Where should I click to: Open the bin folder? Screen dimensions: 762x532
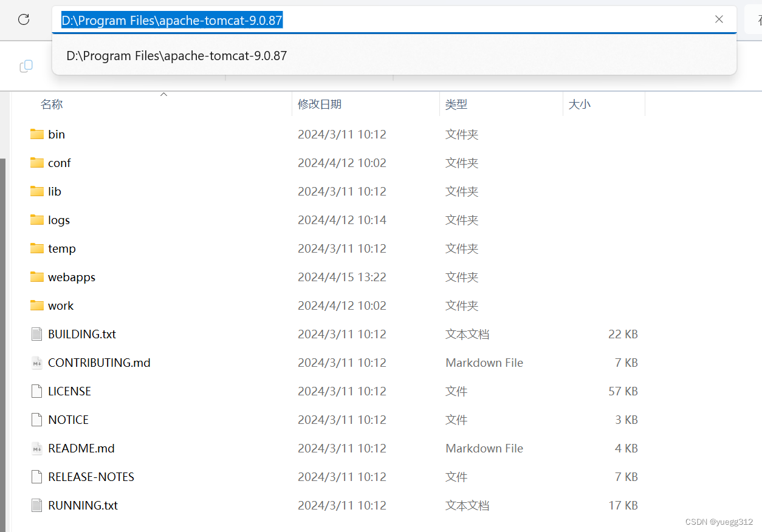point(56,134)
